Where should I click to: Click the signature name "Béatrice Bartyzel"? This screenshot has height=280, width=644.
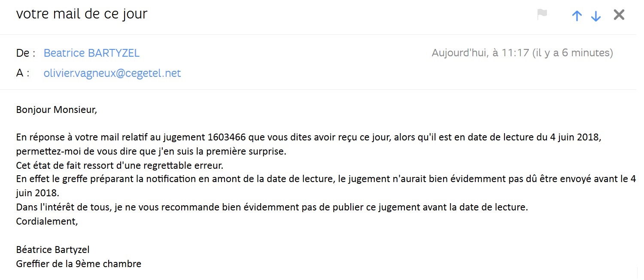point(53,250)
